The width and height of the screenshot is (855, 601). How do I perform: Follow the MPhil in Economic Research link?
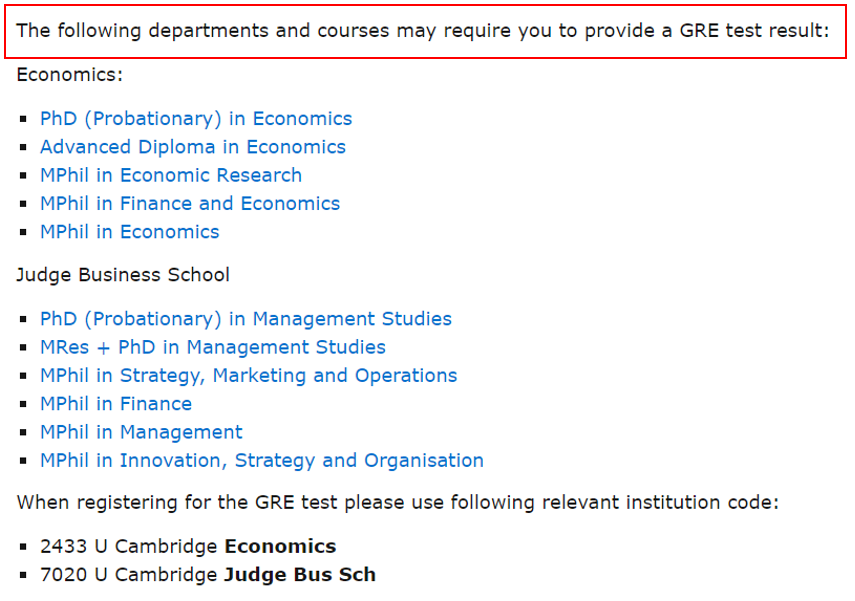(171, 175)
